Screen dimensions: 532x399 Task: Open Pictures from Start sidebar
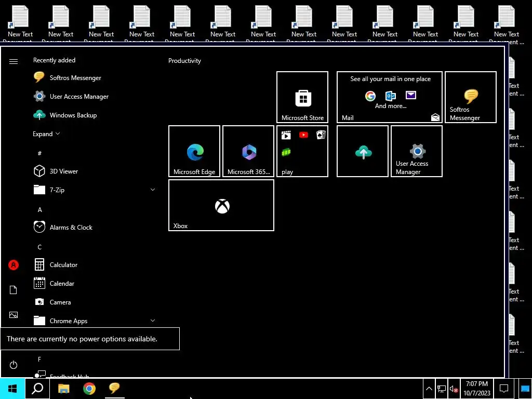tap(13, 315)
